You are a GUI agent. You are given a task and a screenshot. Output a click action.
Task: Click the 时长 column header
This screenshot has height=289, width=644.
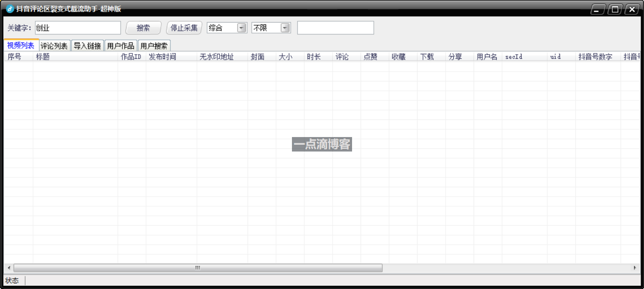point(318,57)
